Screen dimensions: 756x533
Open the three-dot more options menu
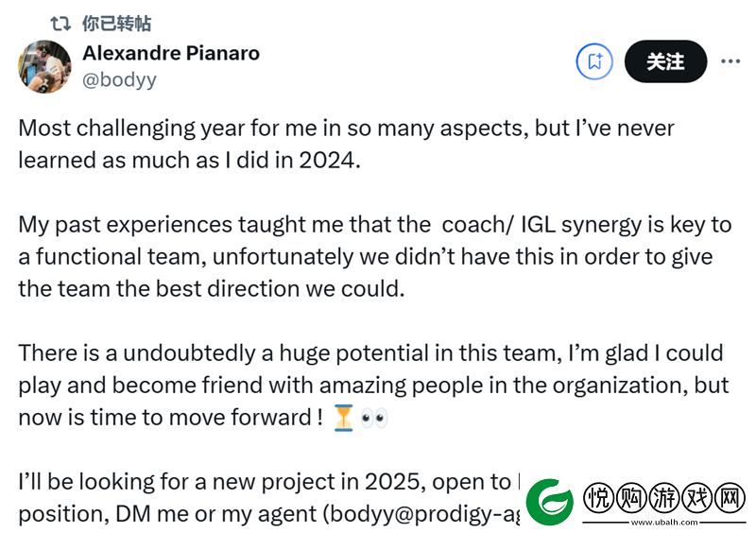tap(730, 61)
